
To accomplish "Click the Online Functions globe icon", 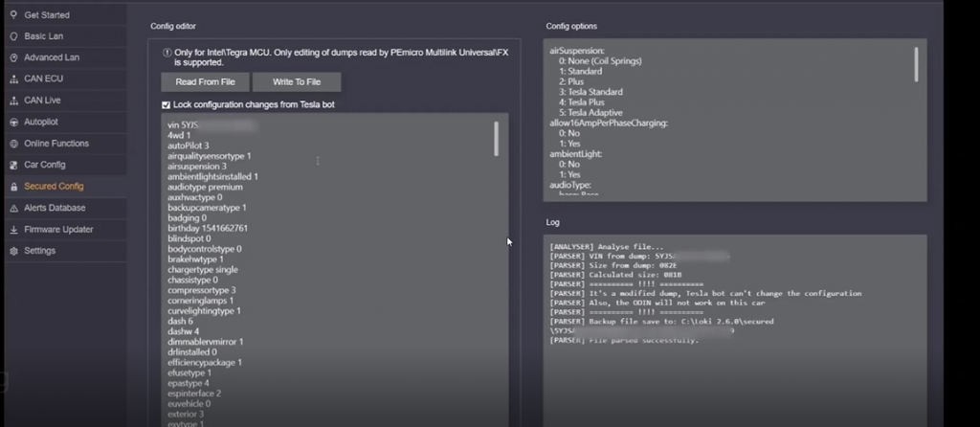I will [12, 144].
